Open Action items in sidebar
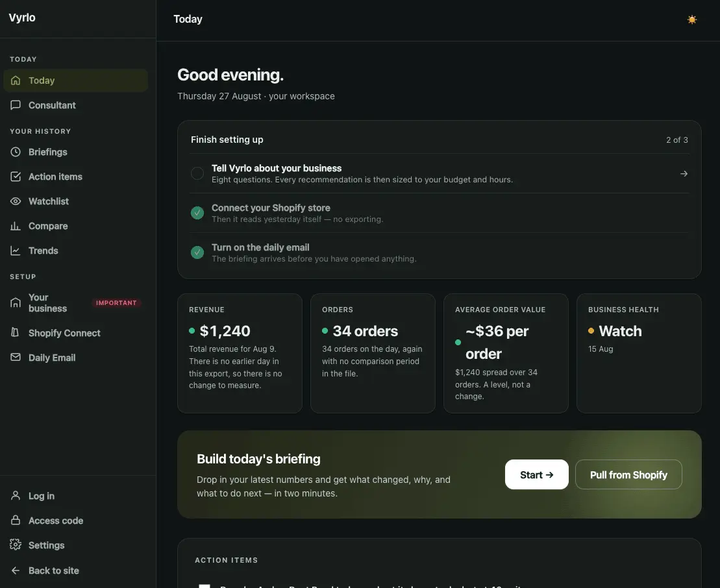Screen dimensions: 720x588 pyautogui.click(x=76, y=177)
